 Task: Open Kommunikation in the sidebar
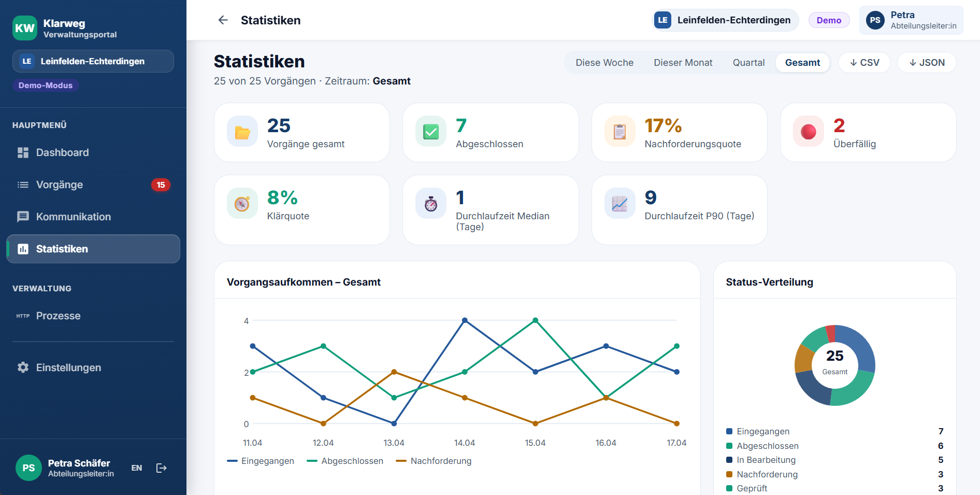[x=93, y=217]
